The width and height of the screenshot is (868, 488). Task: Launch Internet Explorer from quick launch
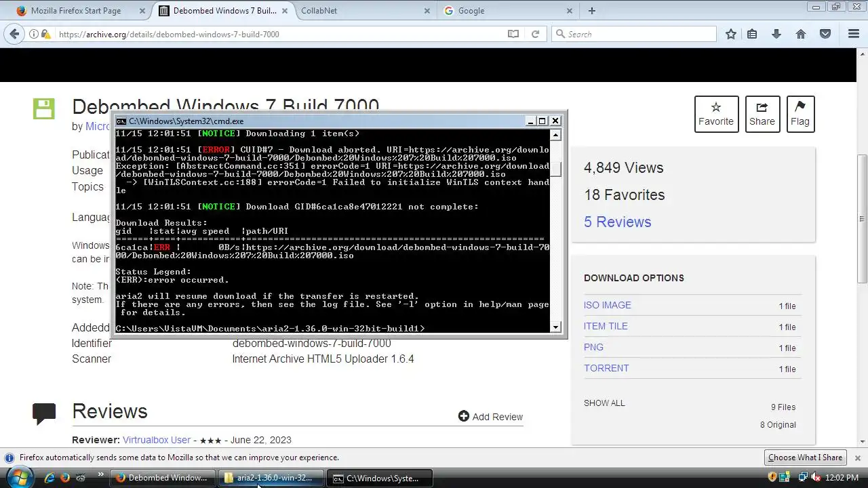[x=50, y=478]
